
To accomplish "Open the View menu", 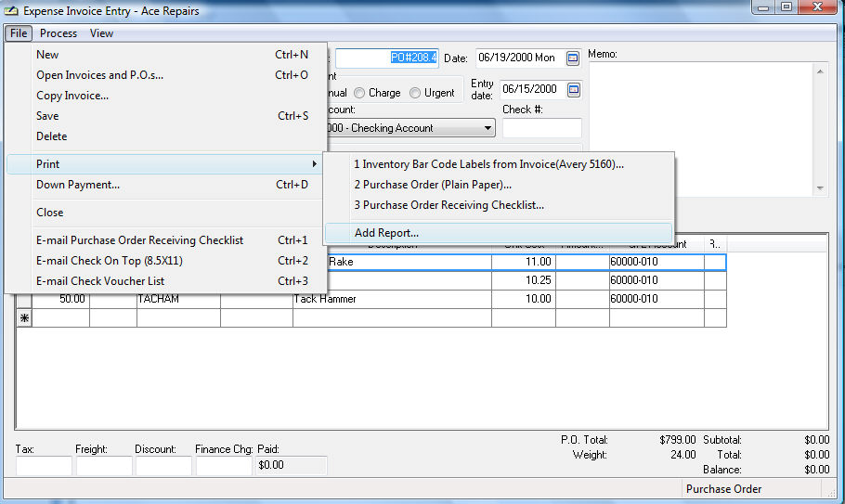I will coord(101,33).
